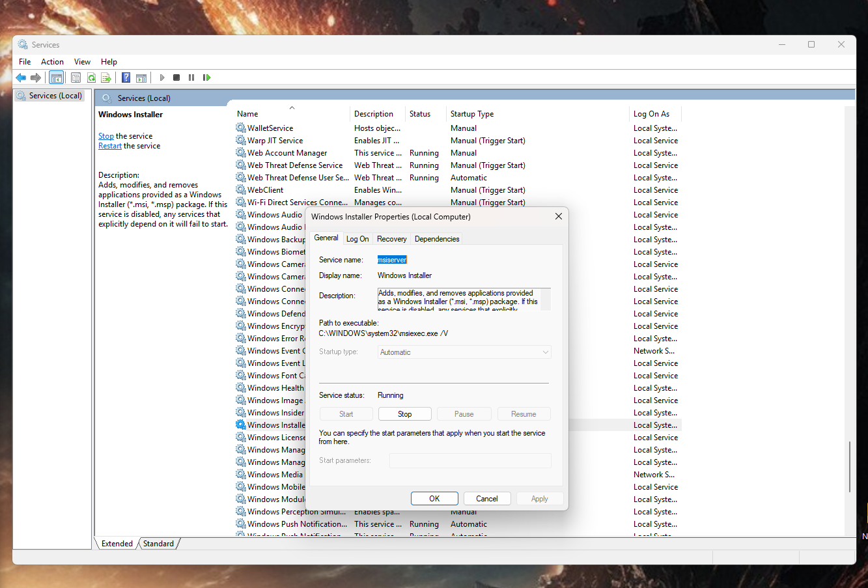Open the Help menu
The width and height of the screenshot is (868, 588).
(x=109, y=62)
